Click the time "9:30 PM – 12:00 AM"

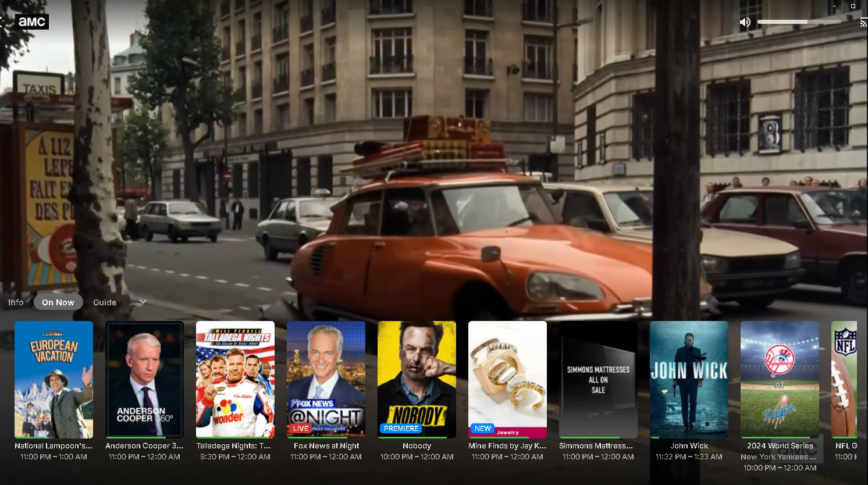235,457
